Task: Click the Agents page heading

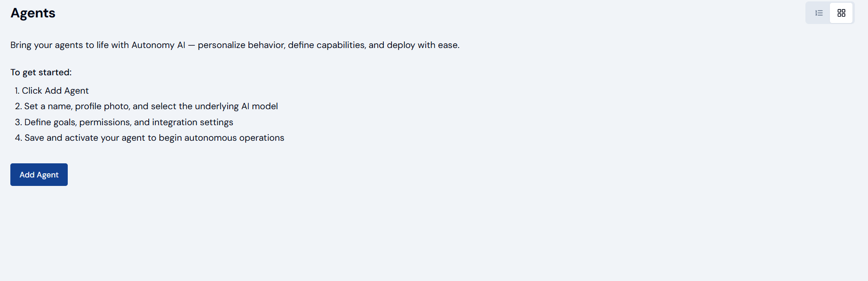Action: 33,13
